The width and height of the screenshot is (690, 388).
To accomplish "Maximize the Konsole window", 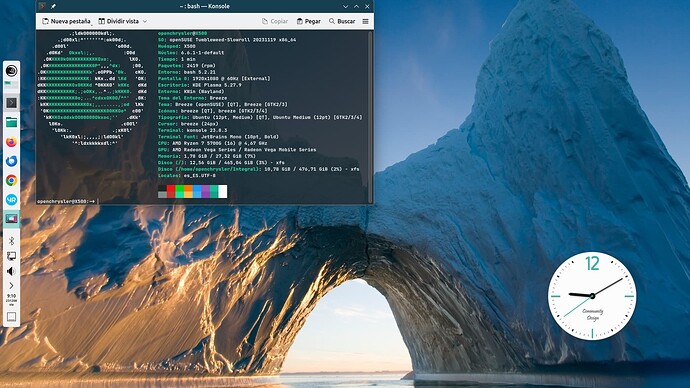I will (x=356, y=6).
